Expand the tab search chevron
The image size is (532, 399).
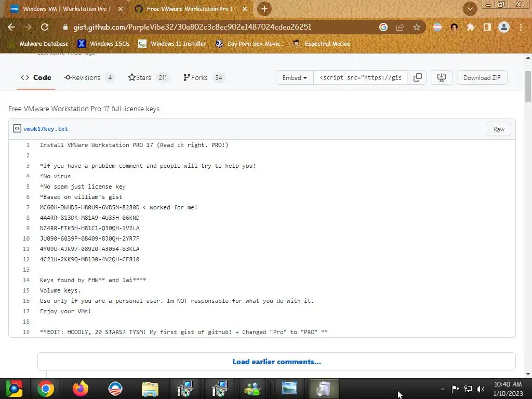point(470,9)
